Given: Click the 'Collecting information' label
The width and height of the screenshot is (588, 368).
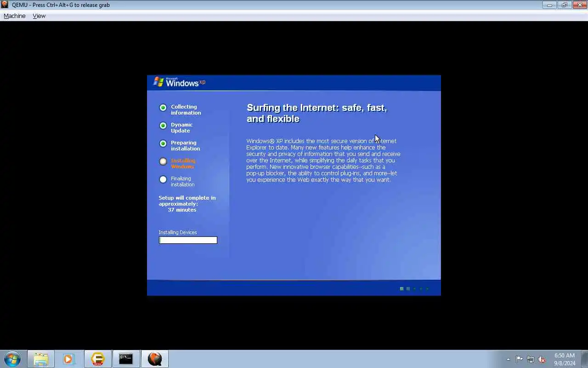Looking at the screenshot, I should pyautogui.click(x=186, y=109).
